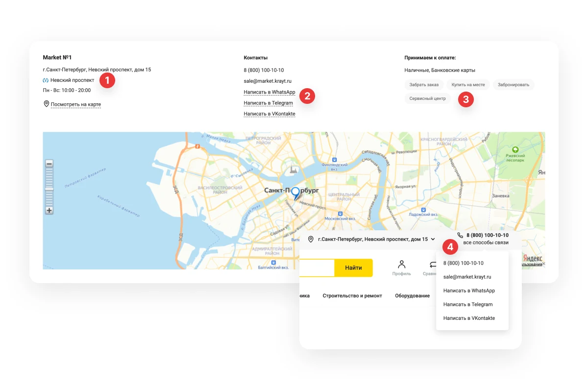Click the Profile person icon
Image resolution: width=588 pixels, height=387 pixels.
click(x=402, y=265)
